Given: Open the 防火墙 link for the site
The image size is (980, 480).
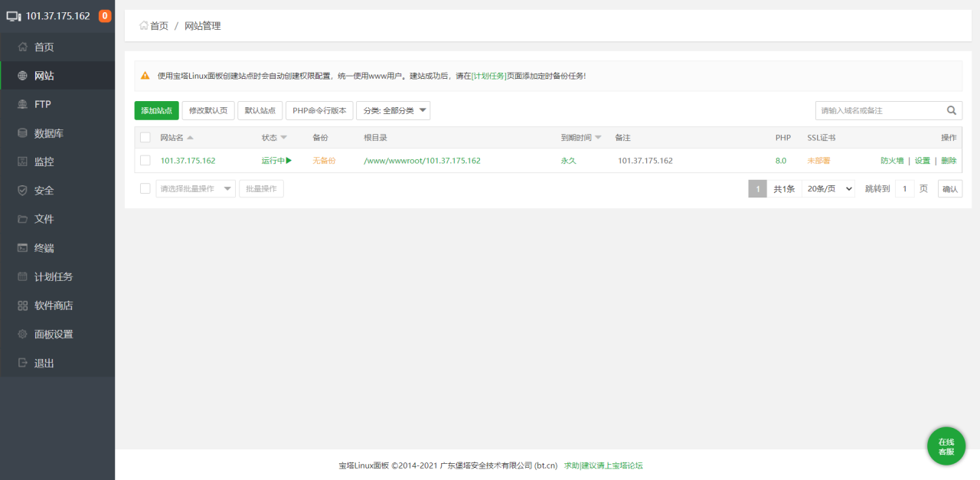Looking at the screenshot, I should pos(892,161).
